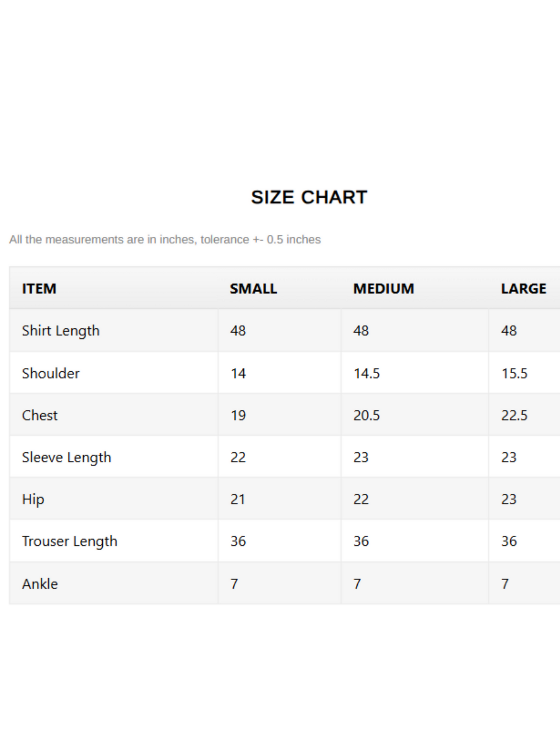This screenshot has width=560, height=747.
Task: Click the Ankle row label
Action: point(40,584)
